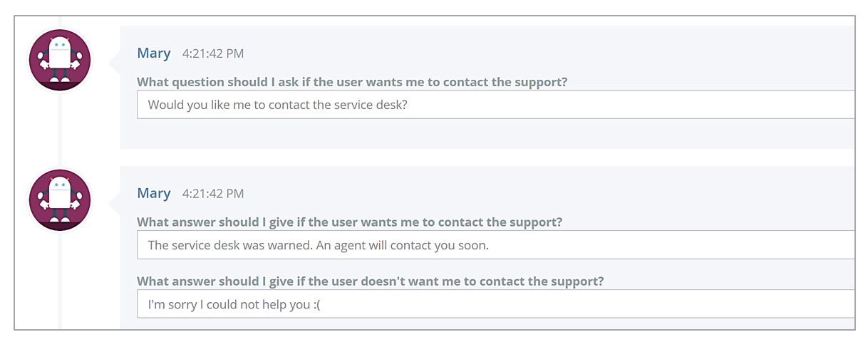Click the 4:21:42 PM timestamp in the question message

(213, 53)
